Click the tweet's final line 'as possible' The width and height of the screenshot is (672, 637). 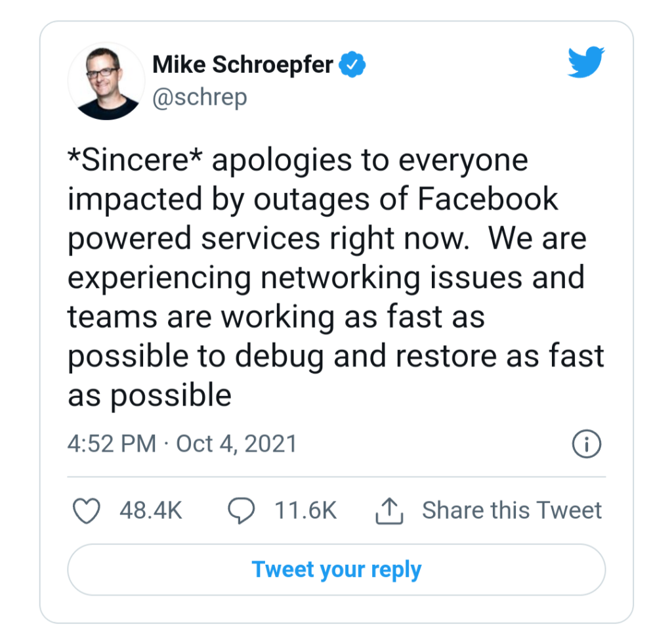pos(150,395)
